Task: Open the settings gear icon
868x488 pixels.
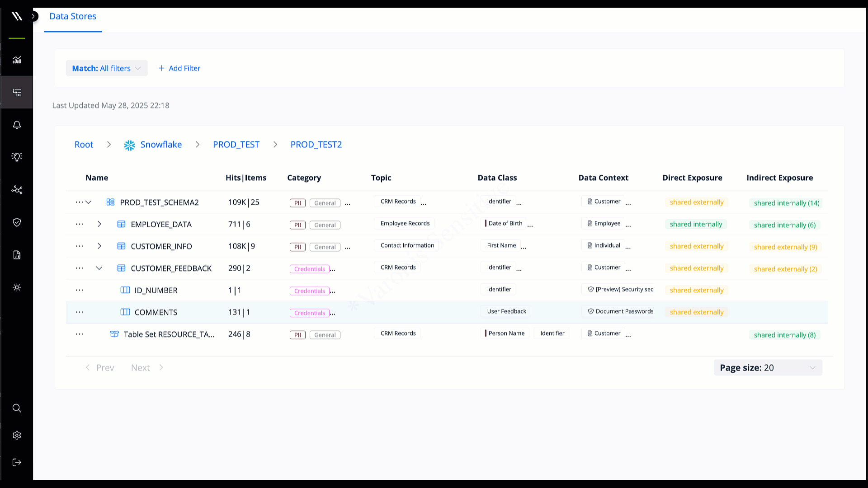Action: (17, 435)
